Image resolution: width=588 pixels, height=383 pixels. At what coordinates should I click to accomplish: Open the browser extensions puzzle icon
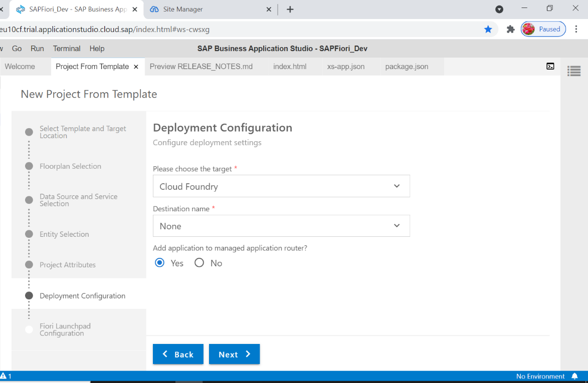pyautogui.click(x=510, y=29)
